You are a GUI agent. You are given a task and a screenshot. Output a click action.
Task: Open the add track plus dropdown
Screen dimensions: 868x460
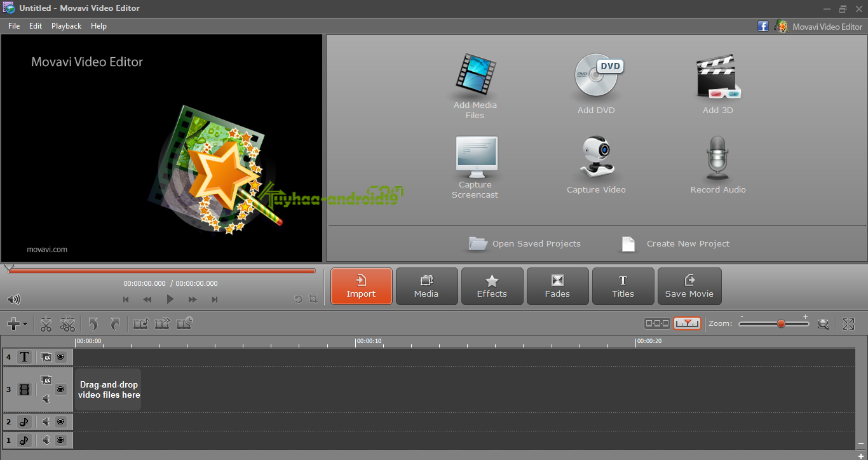click(x=17, y=324)
